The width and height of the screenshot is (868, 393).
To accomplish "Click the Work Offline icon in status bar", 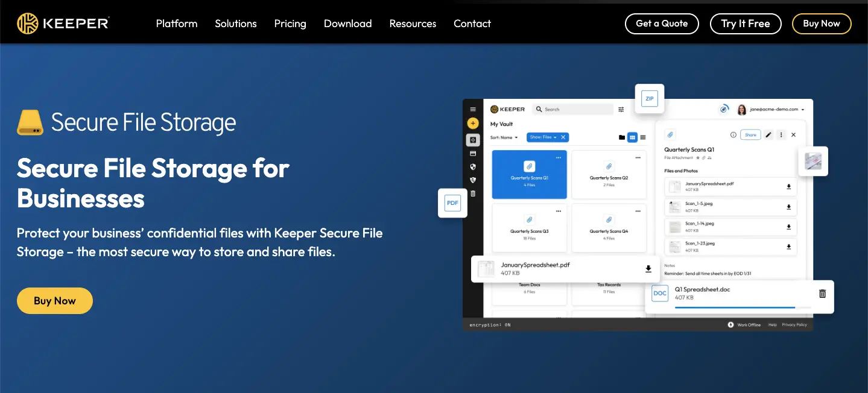I will 731,324.
